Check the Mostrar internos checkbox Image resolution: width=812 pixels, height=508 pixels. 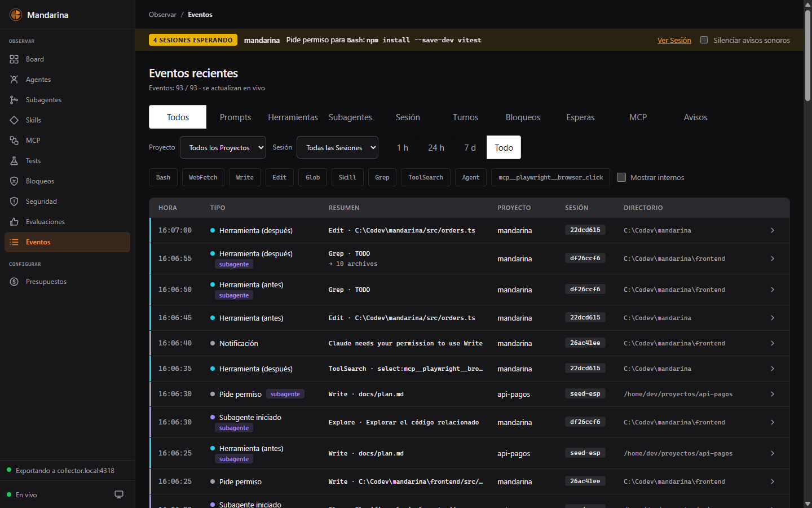pos(621,177)
